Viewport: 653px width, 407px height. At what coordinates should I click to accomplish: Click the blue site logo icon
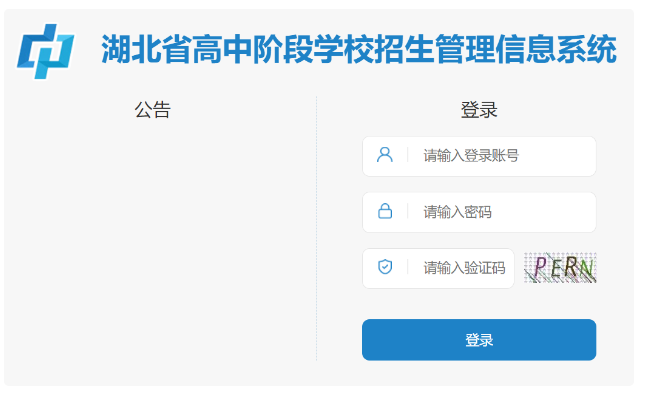pyautogui.click(x=45, y=50)
